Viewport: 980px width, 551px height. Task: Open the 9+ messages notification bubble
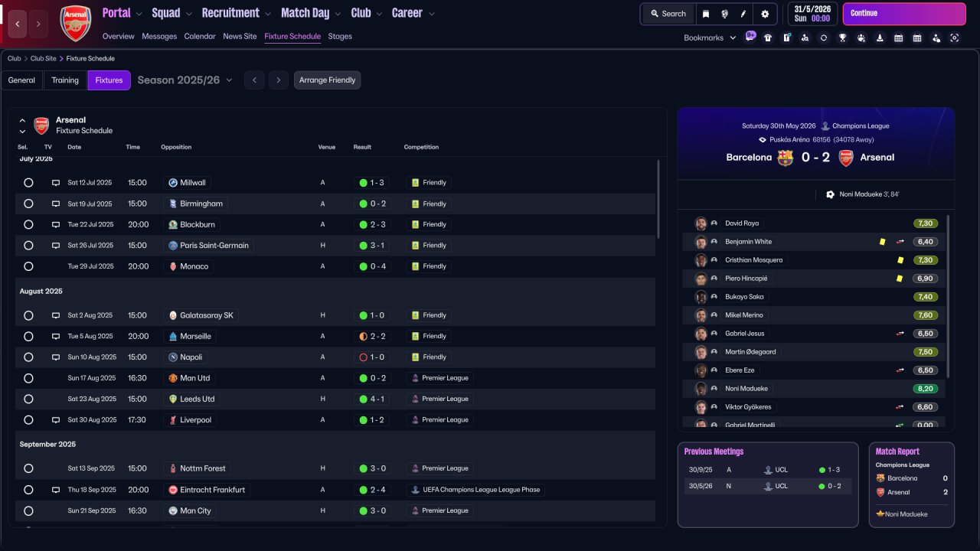(x=750, y=35)
